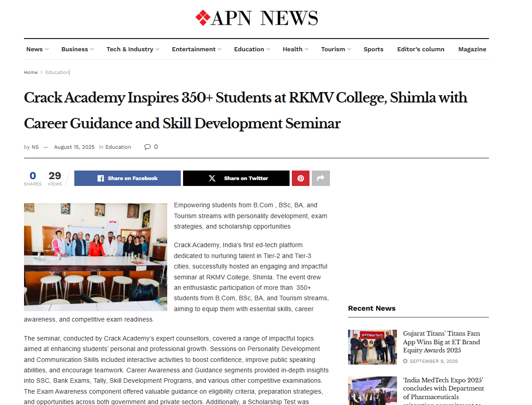Expand the Tech & Industry menu chevron
The image size is (532, 405).
click(157, 49)
